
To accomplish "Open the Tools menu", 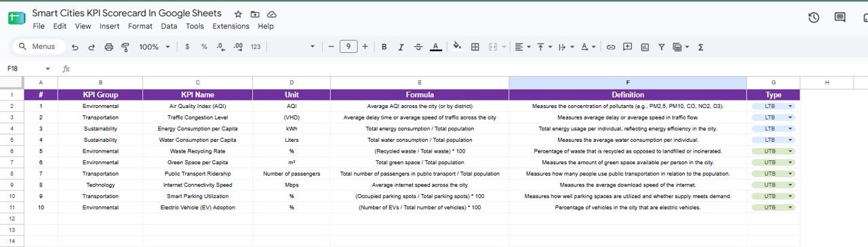I will (195, 26).
